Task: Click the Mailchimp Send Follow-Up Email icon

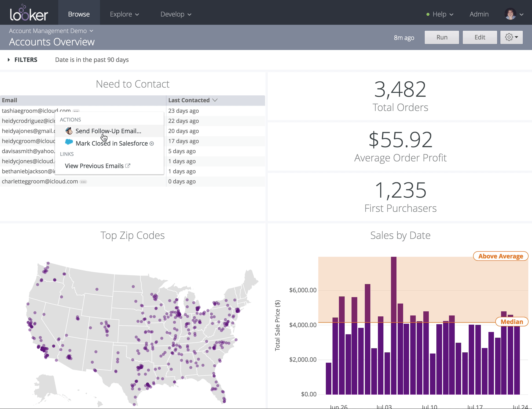Action: 69,131
